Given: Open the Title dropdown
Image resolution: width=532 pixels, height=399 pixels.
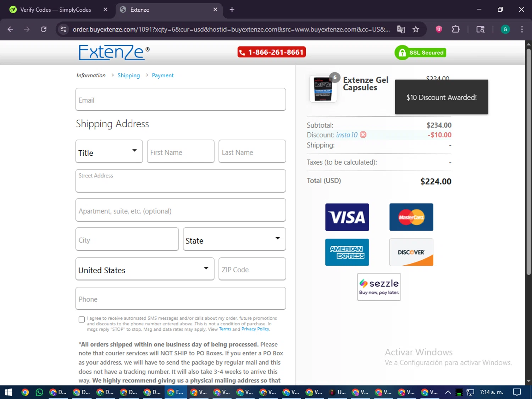Looking at the screenshot, I should (109, 151).
